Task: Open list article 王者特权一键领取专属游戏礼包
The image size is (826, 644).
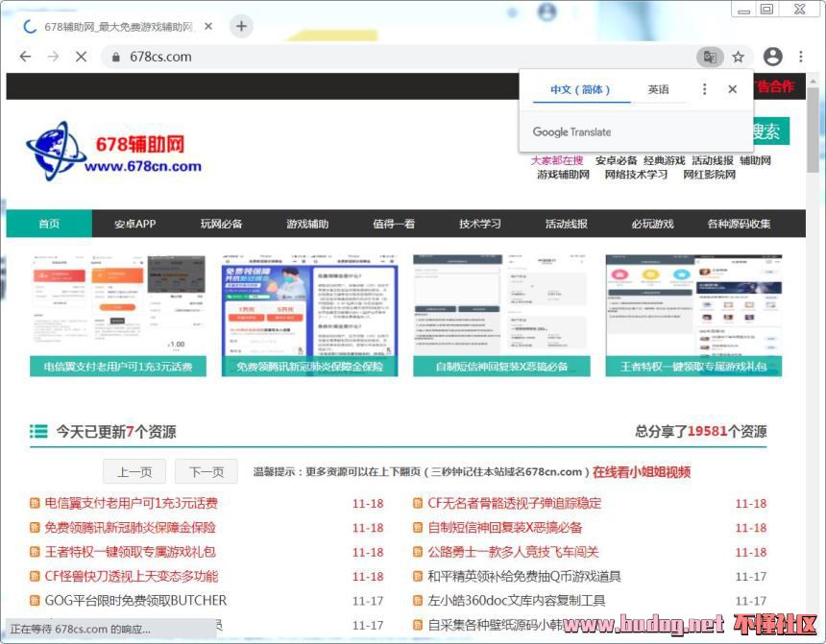Action: (x=130, y=551)
